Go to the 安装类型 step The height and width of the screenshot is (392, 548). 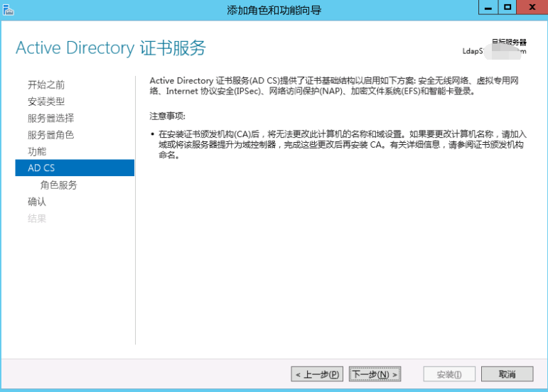(x=46, y=102)
